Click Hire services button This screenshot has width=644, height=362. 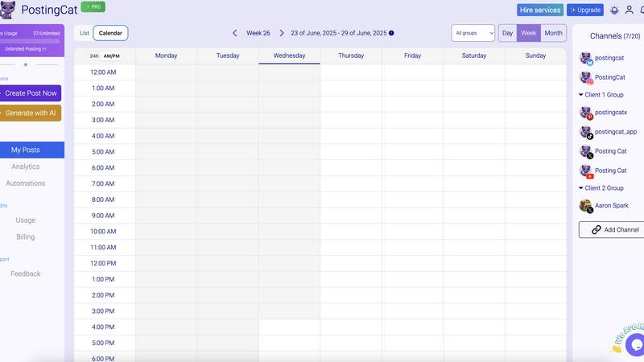tap(539, 10)
